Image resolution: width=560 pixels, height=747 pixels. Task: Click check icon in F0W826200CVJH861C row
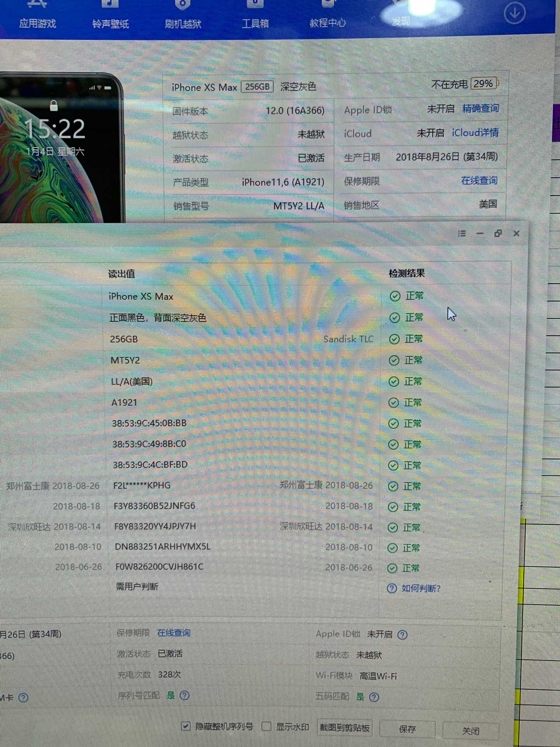click(392, 568)
